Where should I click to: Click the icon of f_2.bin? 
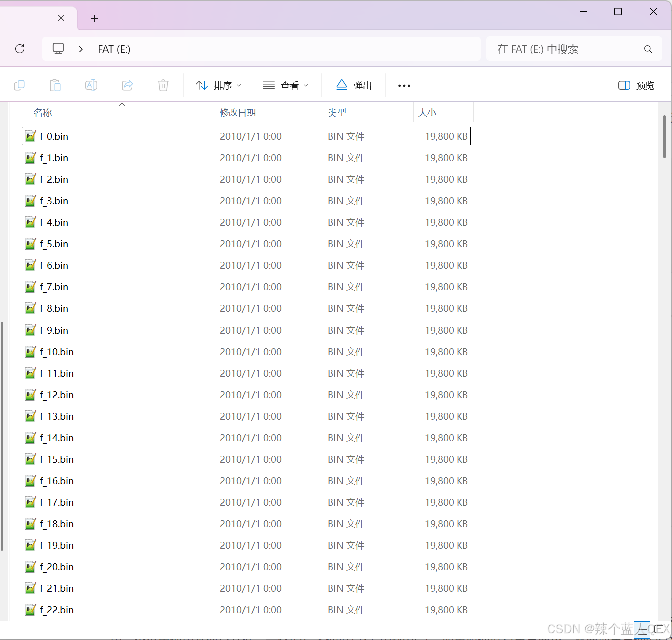(x=31, y=179)
